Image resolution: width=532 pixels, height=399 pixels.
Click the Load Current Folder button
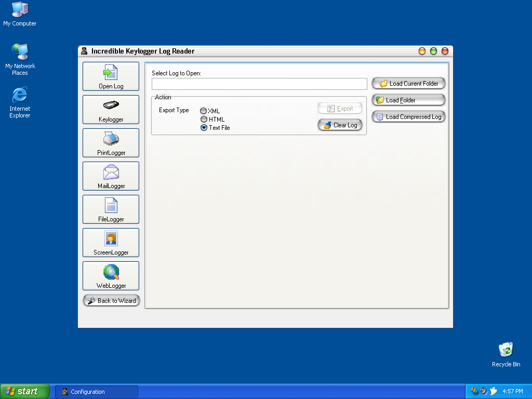pos(408,84)
